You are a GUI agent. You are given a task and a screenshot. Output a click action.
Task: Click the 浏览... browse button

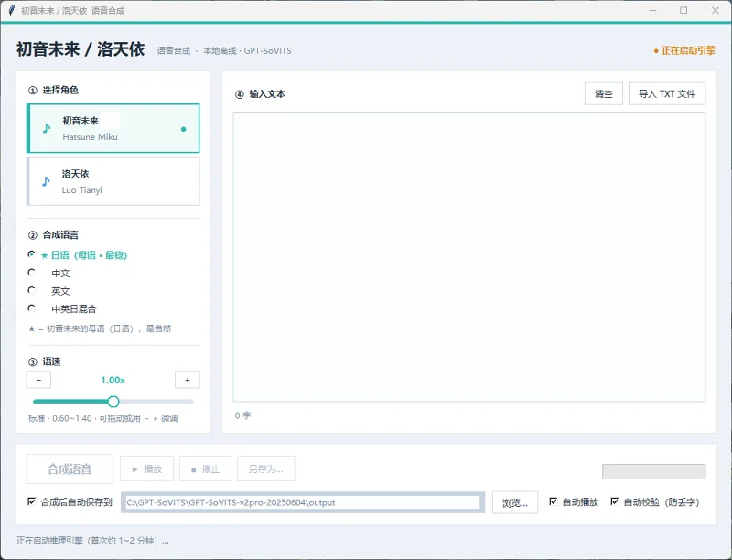pyautogui.click(x=515, y=502)
